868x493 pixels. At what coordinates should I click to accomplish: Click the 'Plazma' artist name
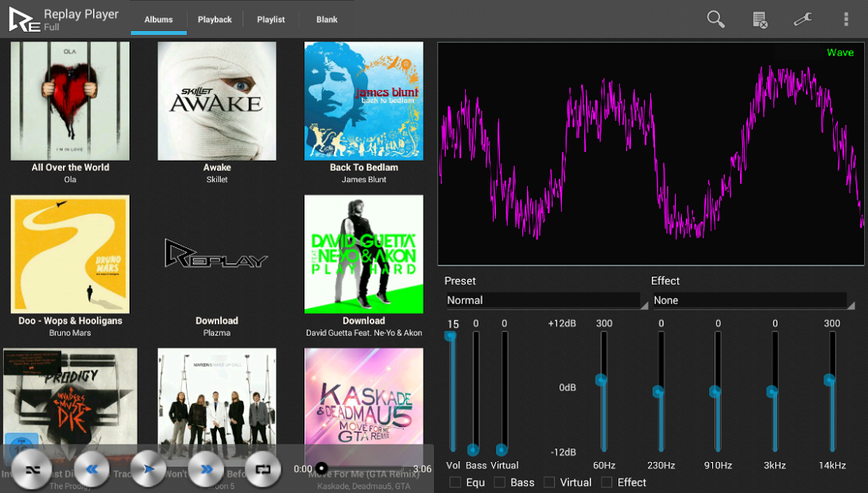point(217,333)
